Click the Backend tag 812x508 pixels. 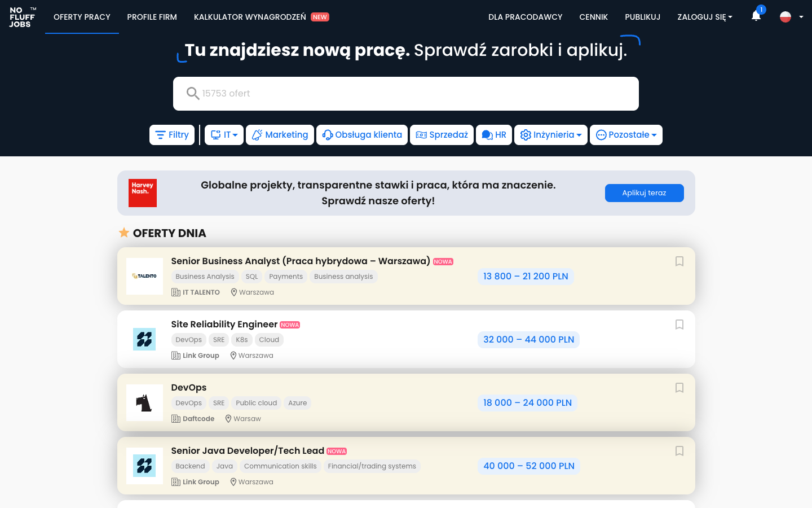[x=190, y=466]
